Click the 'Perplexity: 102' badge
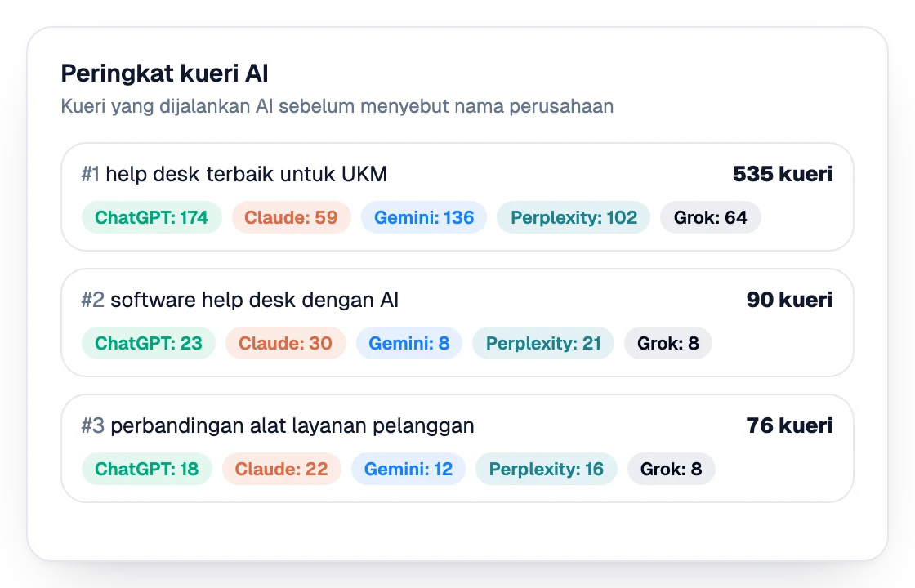The width and height of the screenshot is (915, 588). (x=574, y=217)
